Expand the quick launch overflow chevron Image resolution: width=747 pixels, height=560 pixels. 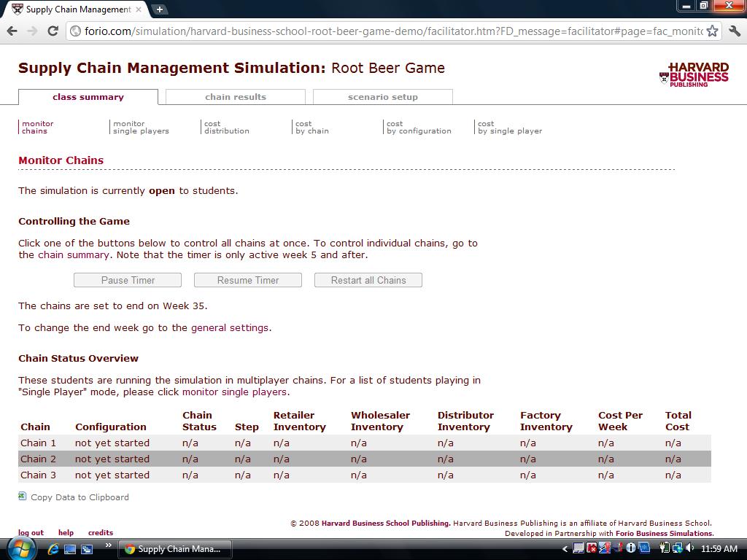click(109, 545)
